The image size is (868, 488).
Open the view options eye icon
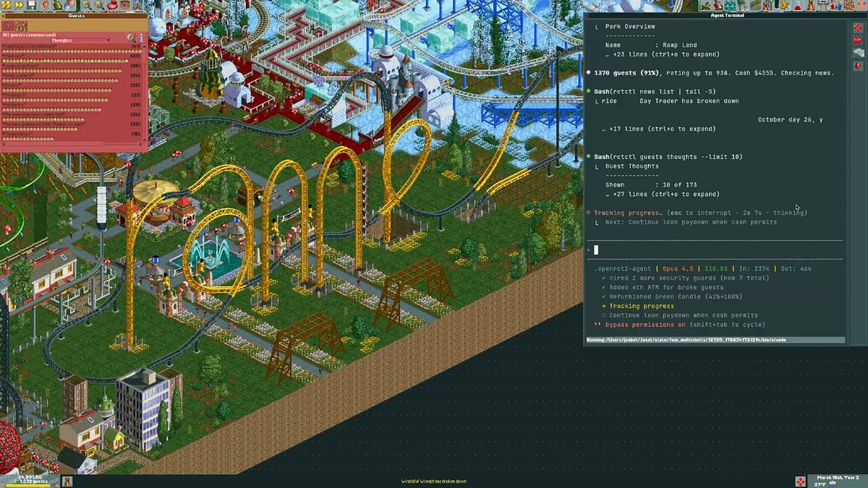pos(125,6)
